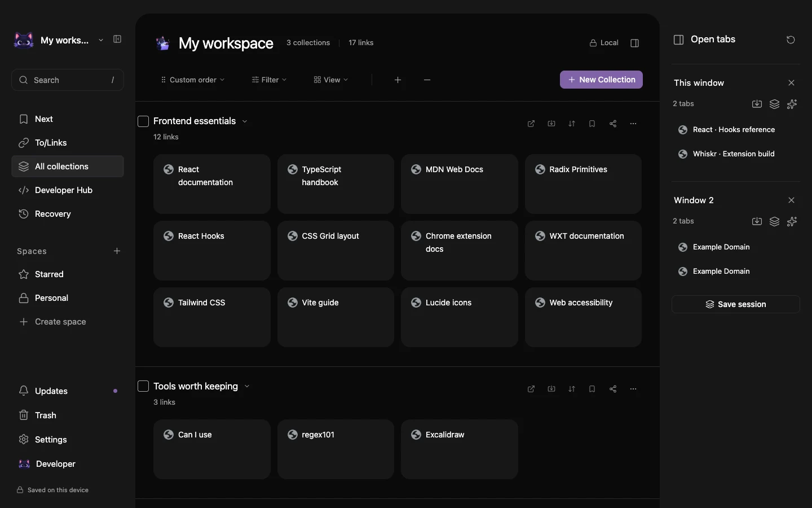This screenshot has width=812, height=508.
Task: Open more options for Tools worth keeping
Action: point(633,389)
